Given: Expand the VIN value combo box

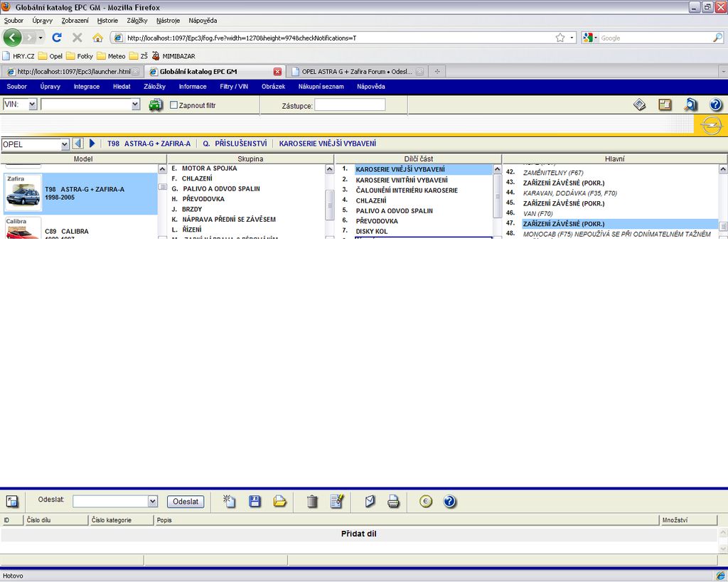Looking at the screenshot, I should pyautogui.click(x=136, y=105).
